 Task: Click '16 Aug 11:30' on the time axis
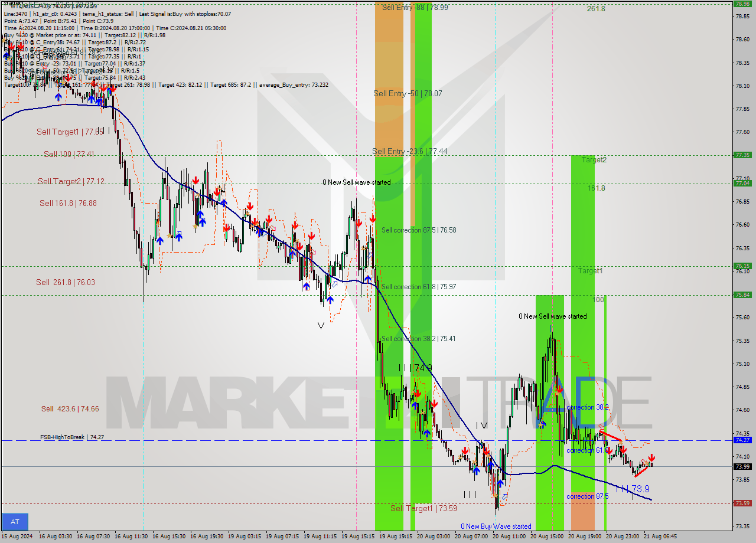tap(132, 537)
